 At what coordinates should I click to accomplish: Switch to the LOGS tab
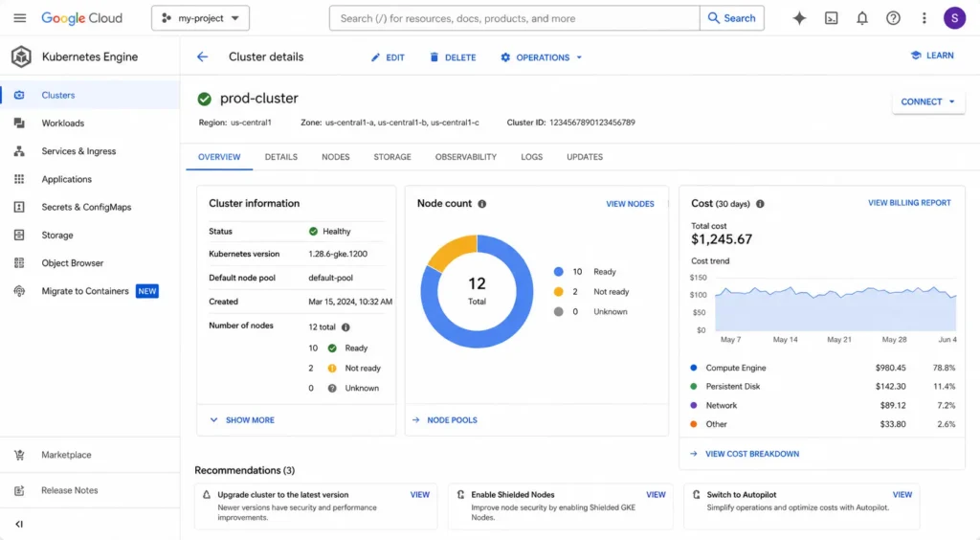(532, 157)
